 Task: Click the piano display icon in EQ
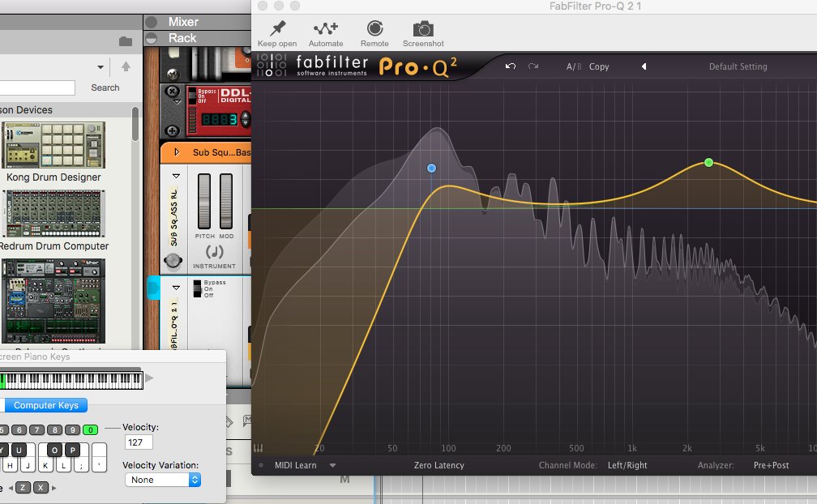coord(258,448)
